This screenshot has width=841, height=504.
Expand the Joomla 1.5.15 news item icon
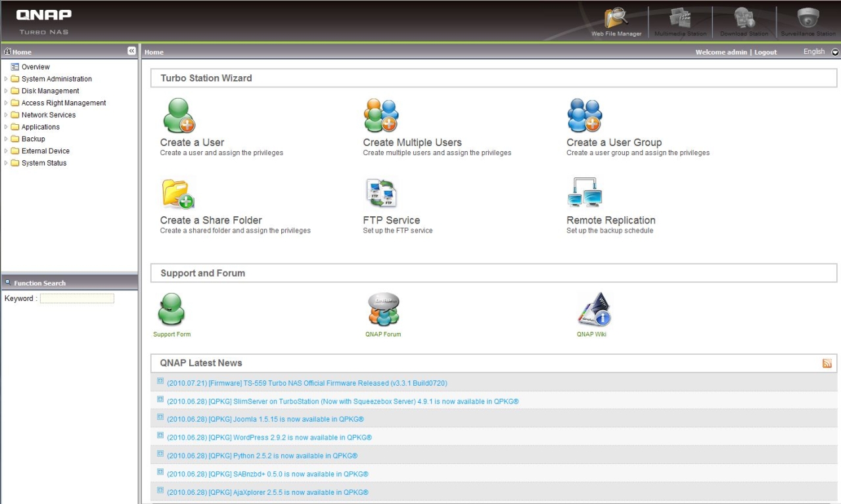pos(160,417)
